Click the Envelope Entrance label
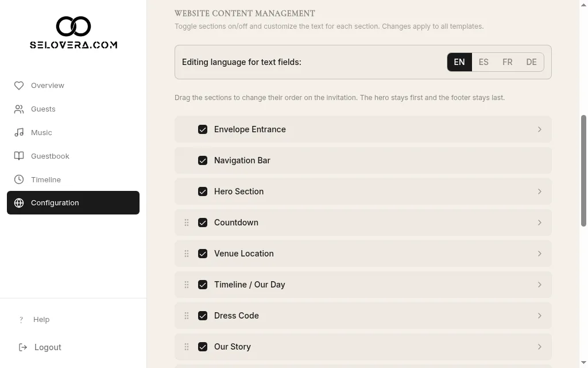The height and width of the screenshot is (368, 588). pos(250,129)
